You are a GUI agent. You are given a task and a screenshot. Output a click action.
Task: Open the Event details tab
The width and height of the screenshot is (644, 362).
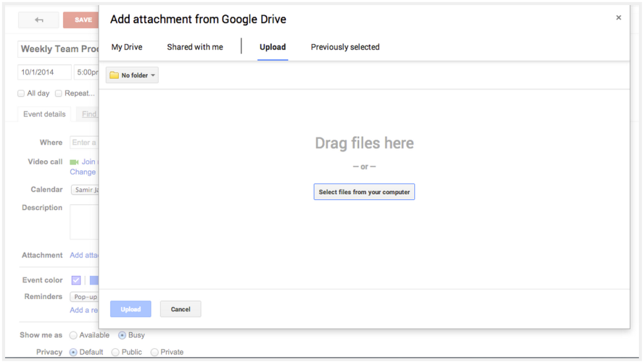tap(45, 114)
